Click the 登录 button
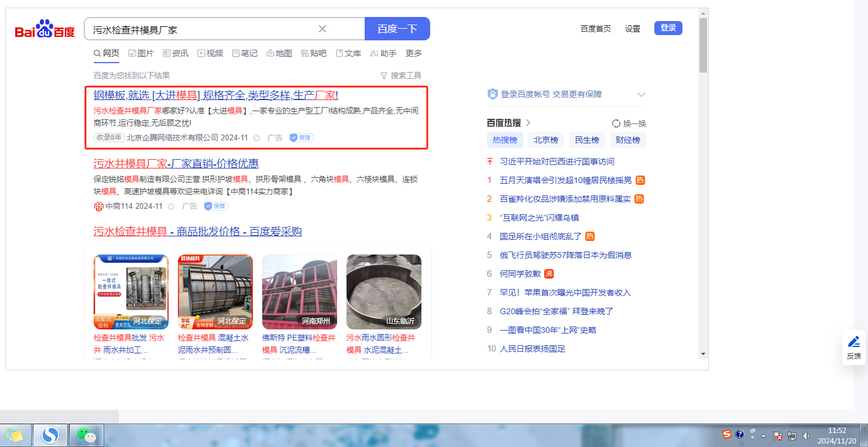This screenshot has width=868, height=447. pos(668,27)
